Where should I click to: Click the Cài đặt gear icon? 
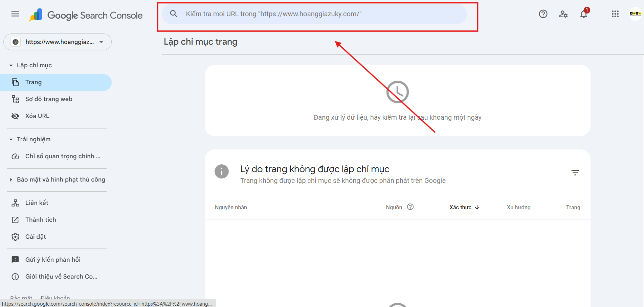[x=15, y=237]
